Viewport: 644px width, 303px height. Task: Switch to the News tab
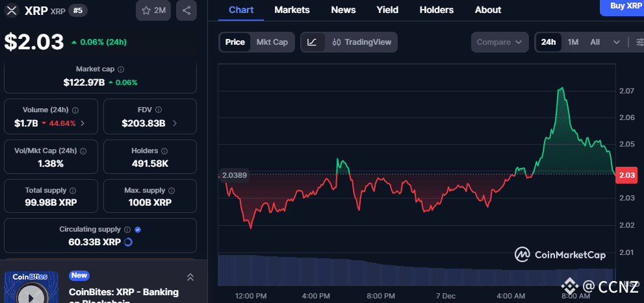[343, 10]
